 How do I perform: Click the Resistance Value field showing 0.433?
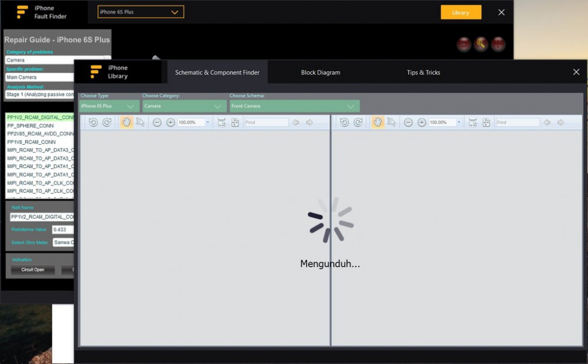pos(63,229)
